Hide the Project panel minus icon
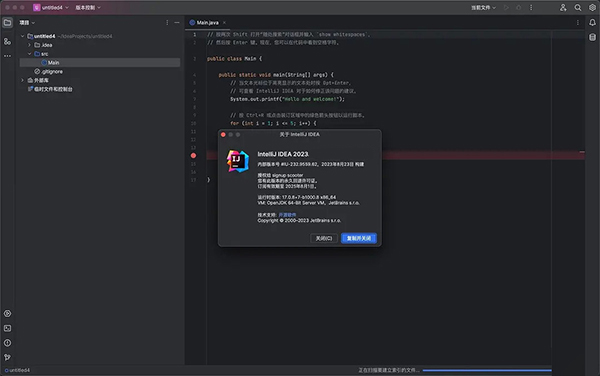This screenshot has width=600, height=376. (177, 23)
